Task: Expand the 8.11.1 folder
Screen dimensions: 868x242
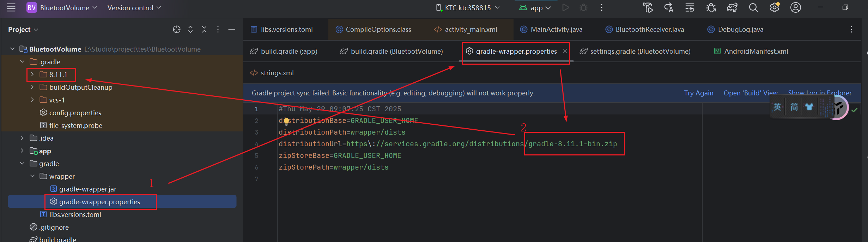Action: pos(32,75)
